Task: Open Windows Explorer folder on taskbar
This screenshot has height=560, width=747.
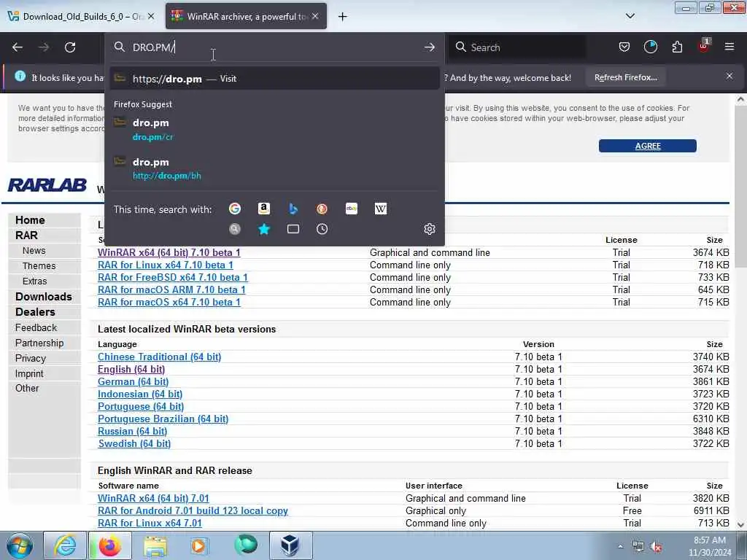Action: tap(155, 545)
